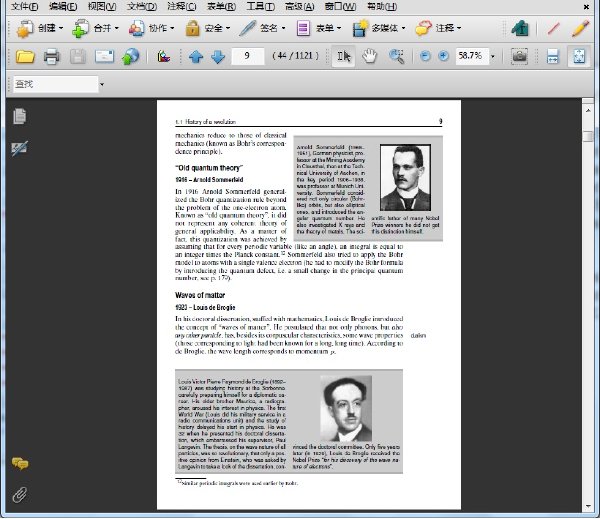
Task: Open the 视图(V) menu
Action: tap(102, 7)
